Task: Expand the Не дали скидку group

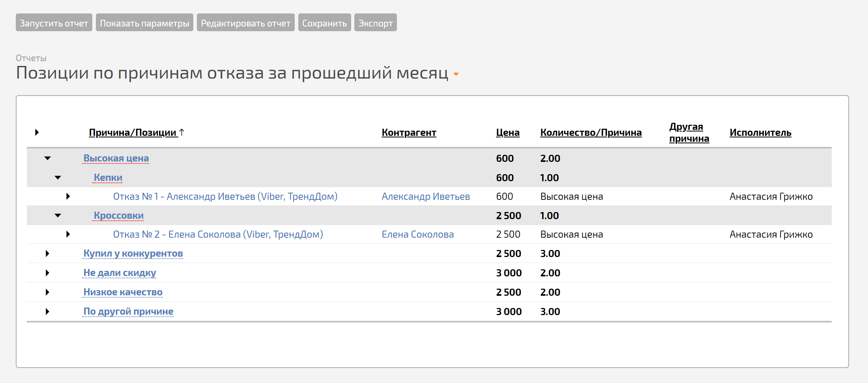Action: click(47, 273)
